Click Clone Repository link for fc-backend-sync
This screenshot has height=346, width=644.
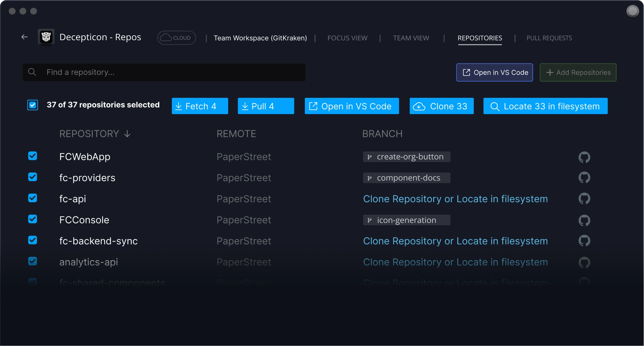pos(402,241)
